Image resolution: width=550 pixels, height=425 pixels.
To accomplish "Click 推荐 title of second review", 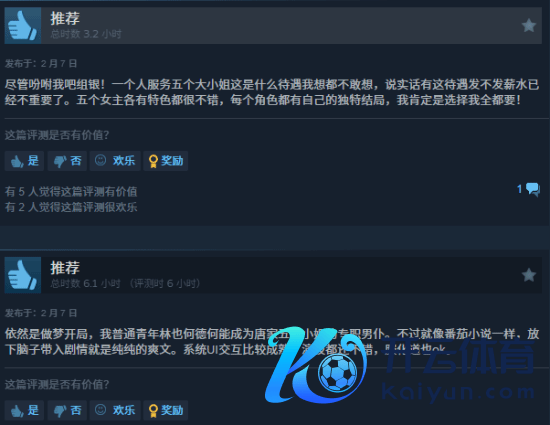I will point(65,268).
